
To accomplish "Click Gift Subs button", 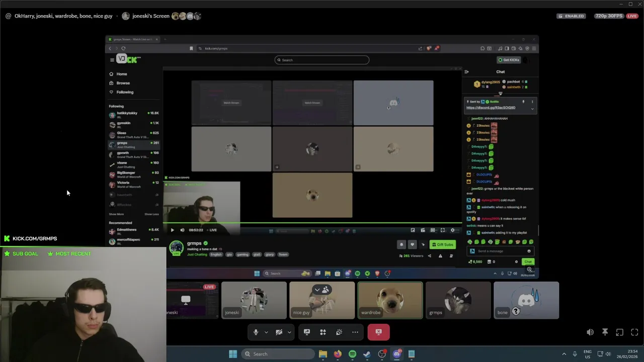I will 443,244.
